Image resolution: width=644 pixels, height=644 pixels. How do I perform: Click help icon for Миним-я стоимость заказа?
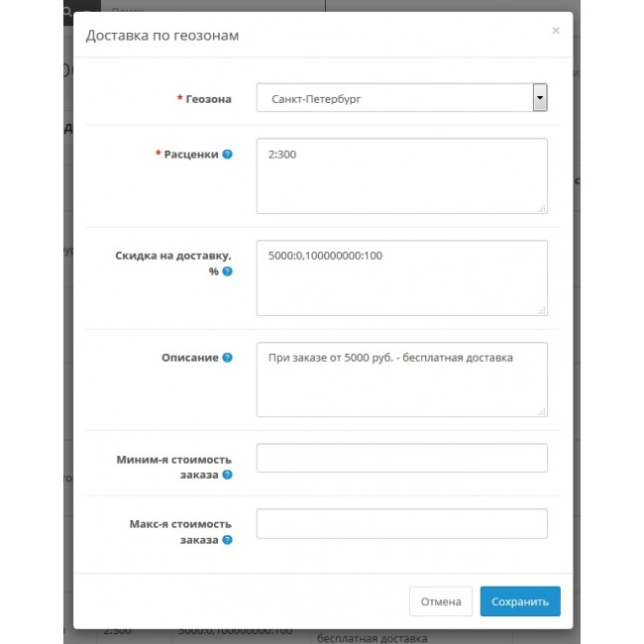point(228,475)
